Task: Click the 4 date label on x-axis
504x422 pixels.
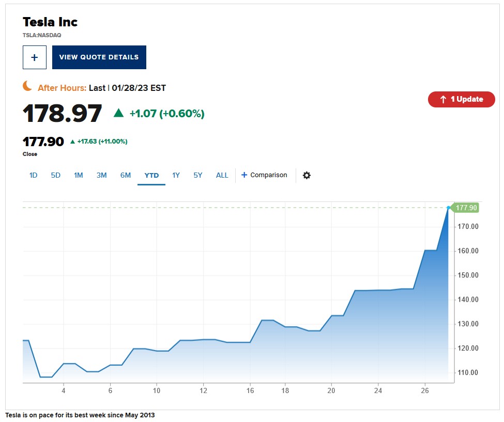Action: coord(63,390)
